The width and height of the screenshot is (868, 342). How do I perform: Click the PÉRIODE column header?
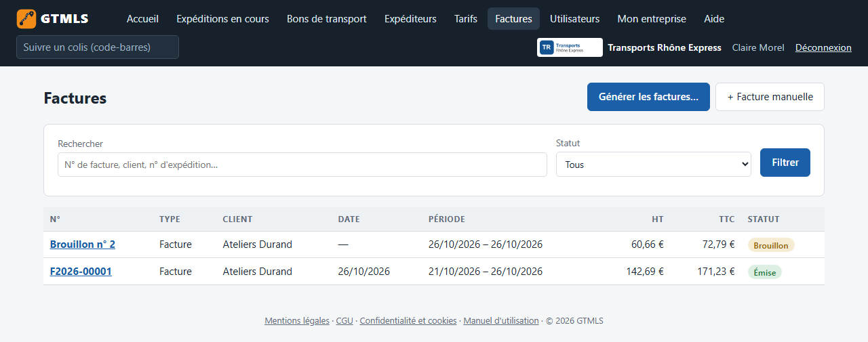point(447,219)
